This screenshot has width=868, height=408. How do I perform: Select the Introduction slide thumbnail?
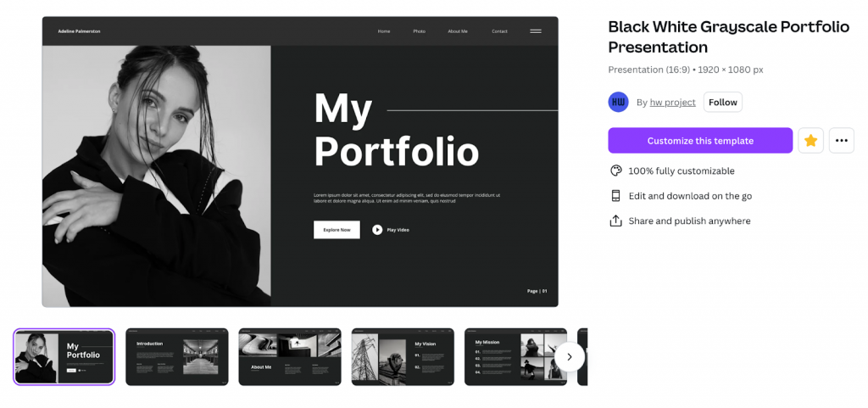[x=176, y=357]
